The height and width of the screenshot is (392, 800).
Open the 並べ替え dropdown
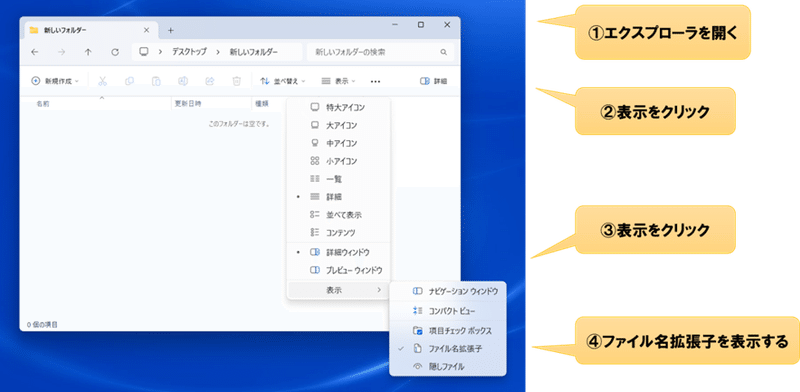(x=283, y=81)
